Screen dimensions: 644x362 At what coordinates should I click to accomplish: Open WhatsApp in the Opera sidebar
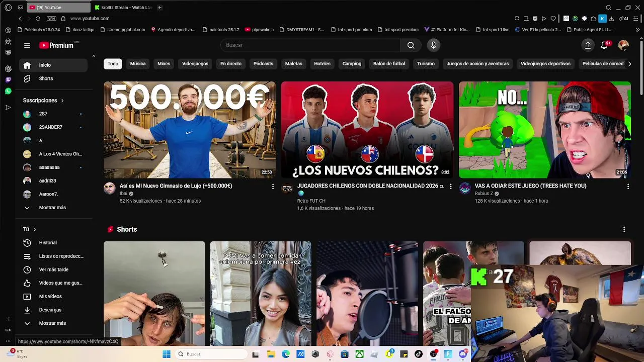[x=8, y=91]
